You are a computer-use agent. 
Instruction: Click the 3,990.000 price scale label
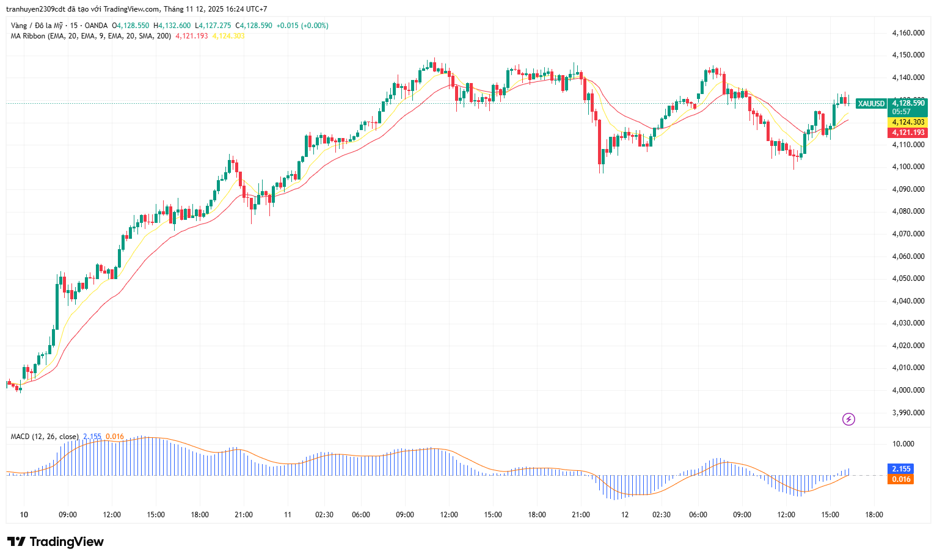pos(908,413)
